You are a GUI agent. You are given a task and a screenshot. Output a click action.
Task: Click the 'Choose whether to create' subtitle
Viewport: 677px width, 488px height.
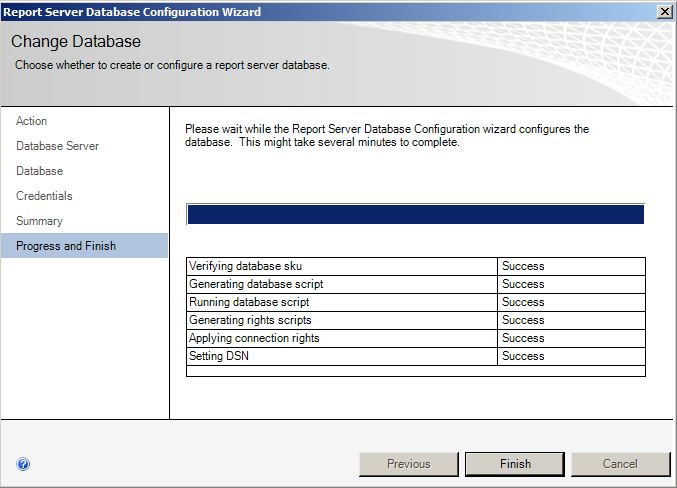172,65
